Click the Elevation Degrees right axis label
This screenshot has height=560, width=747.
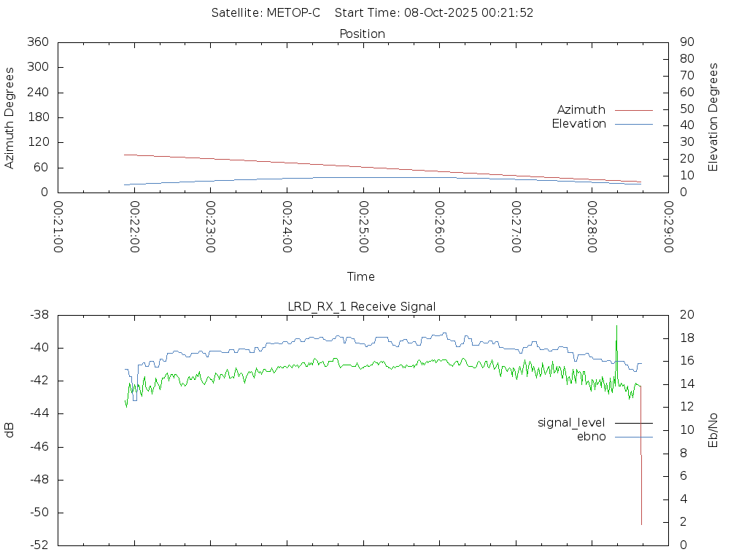click(713, 117)
